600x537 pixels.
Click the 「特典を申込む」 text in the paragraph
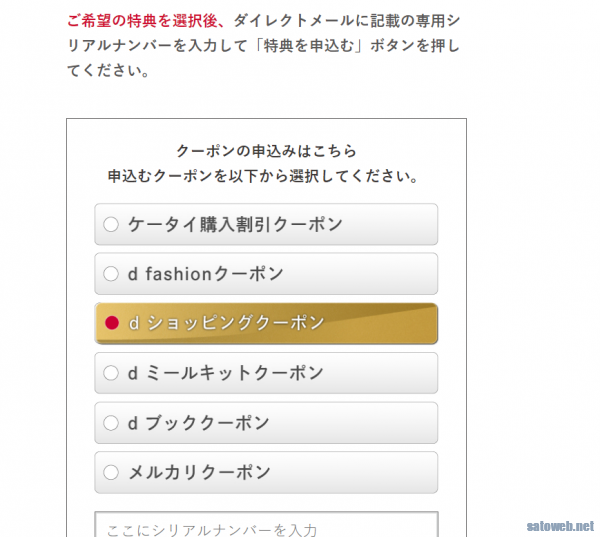(x=309, y=47)
